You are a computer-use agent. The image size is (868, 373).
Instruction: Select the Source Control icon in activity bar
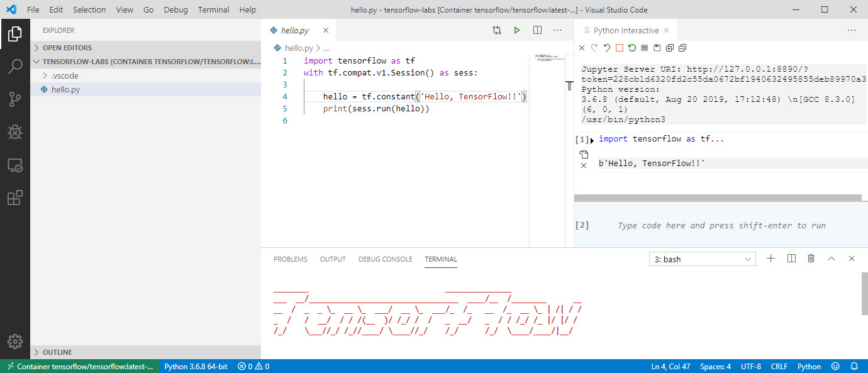pyautogui.click(x=14, y=99)
